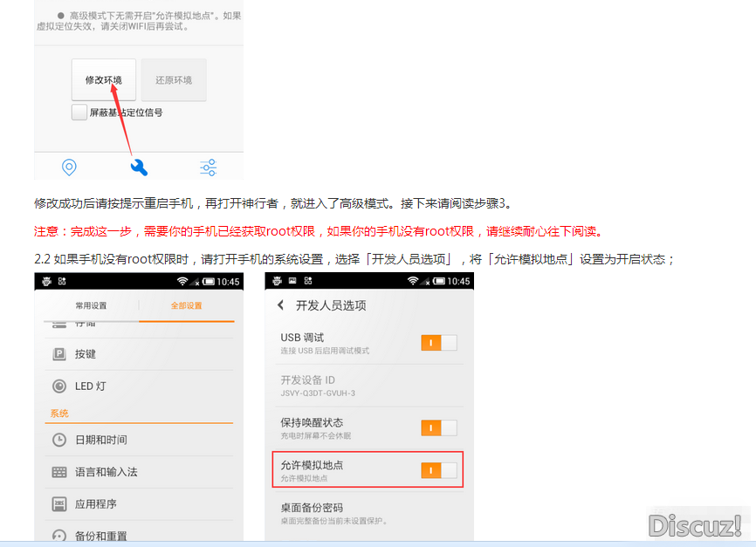
Task: Toggle the USB 调试 switch
Action: (x=438, y=343)
